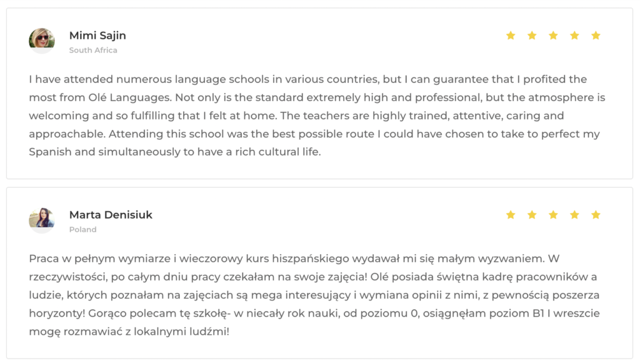
Task: Click Marta Denisiuk's Polish review text
Action: (314, 295)
